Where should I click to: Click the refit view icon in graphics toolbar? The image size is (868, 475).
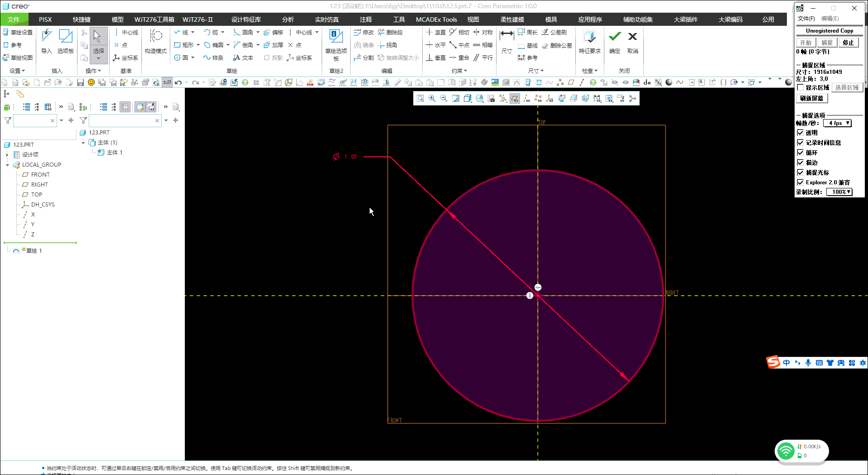(420, 98)
